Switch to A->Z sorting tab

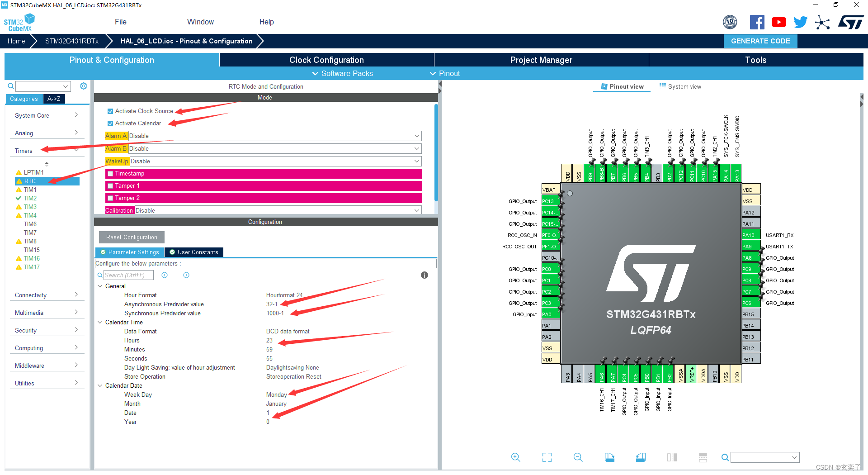point(54,99)
